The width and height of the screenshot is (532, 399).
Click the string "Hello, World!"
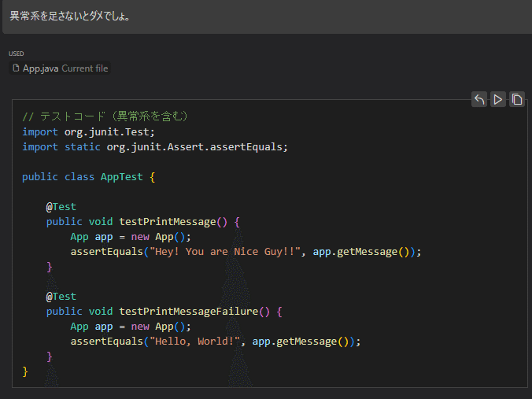pyautogui.click(x=195, y=342)
